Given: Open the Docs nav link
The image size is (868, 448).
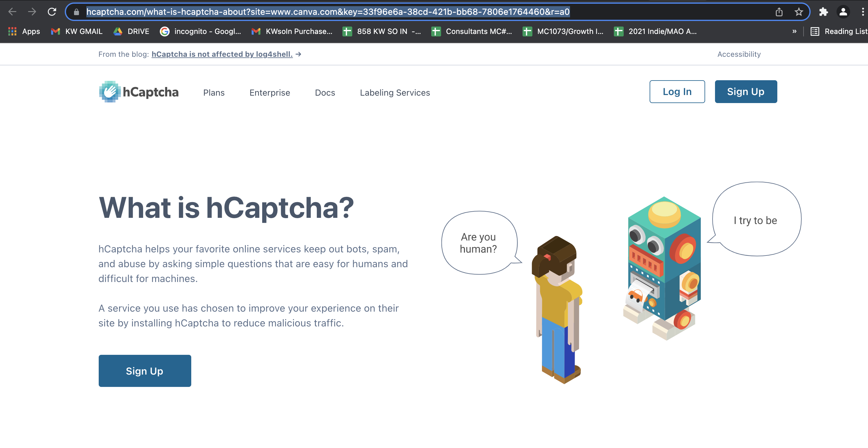Looking at the screenshot, I should [x=325, y=93].
